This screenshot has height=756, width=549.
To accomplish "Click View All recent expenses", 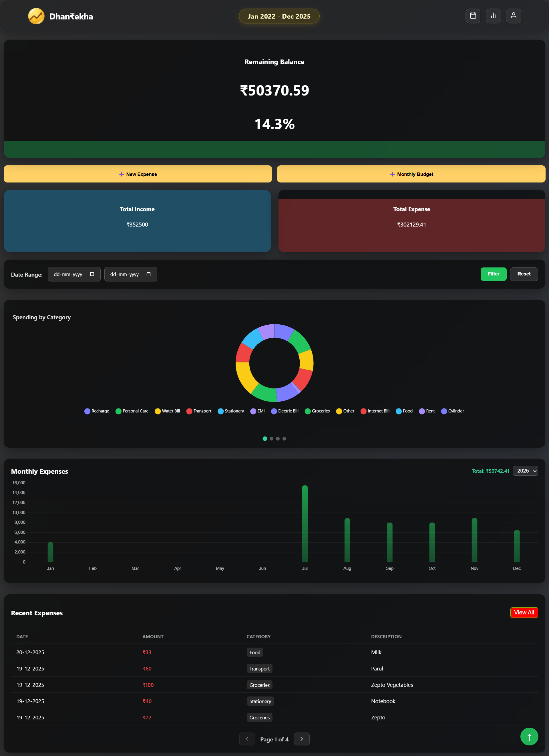I will click(x=524, y=612).
